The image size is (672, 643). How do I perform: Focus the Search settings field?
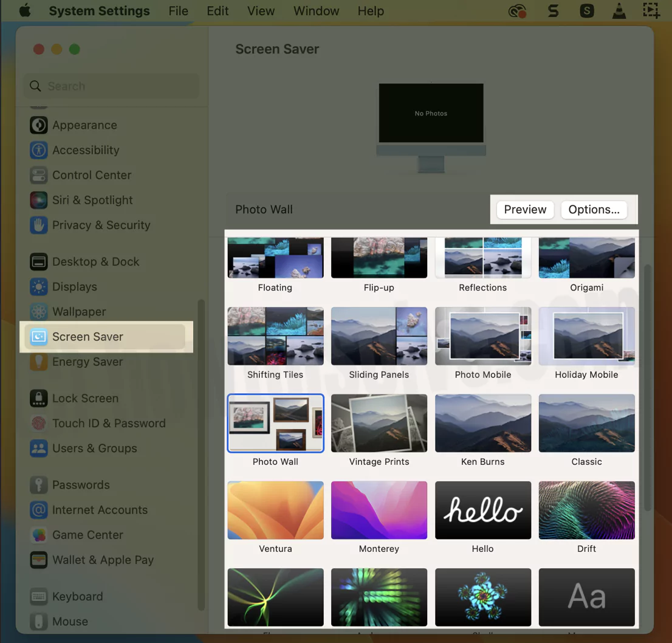pos(111,86)
